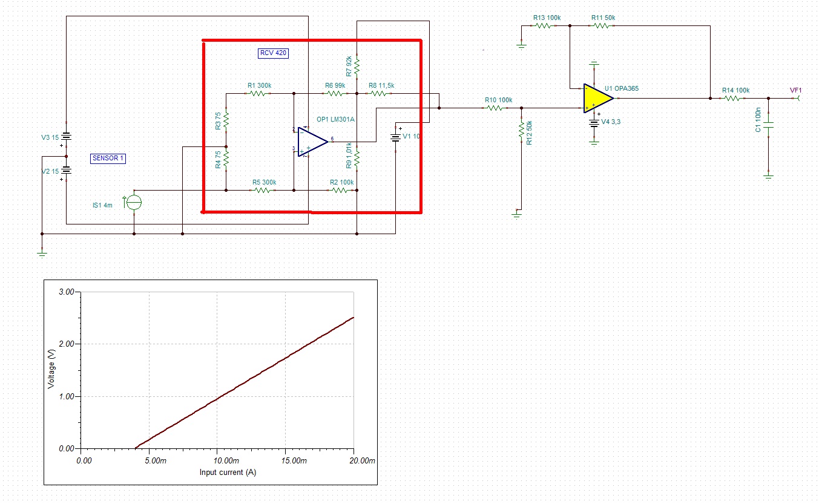
Task: Select the C1 100n capacitor symbol
Action: 768,126
